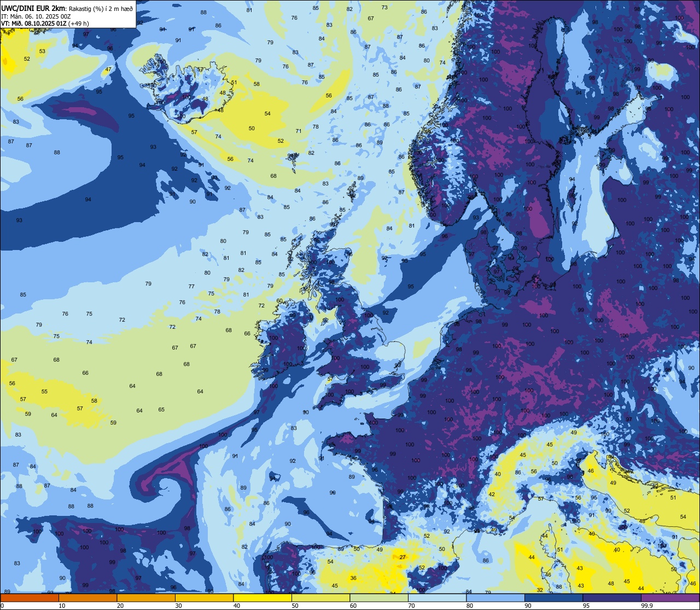Viewport: 700px width, 610px height.
Task: Click the value 60 northwest of Ireland
Action: 279,300
